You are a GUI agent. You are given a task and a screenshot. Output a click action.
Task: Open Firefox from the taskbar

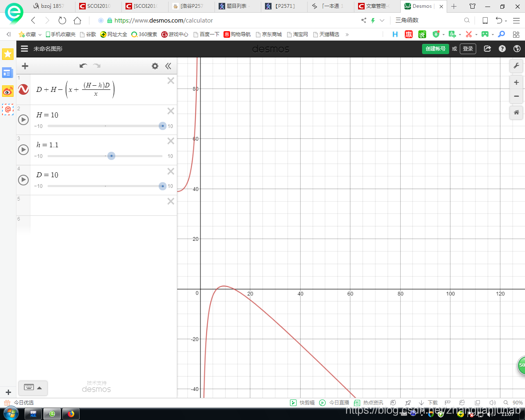[71, 414]
